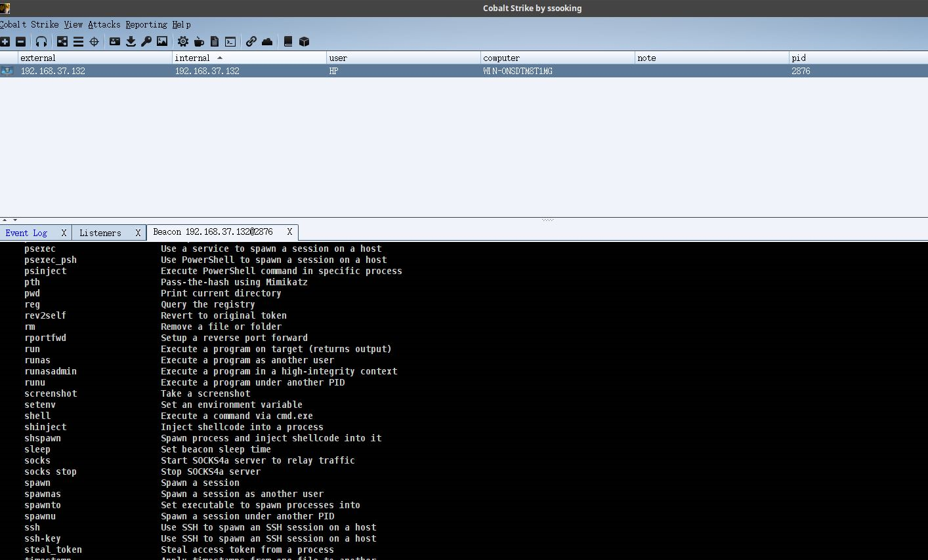Click the socks stop command text
The height and width of the screenshot is (560, 928).
51,471
